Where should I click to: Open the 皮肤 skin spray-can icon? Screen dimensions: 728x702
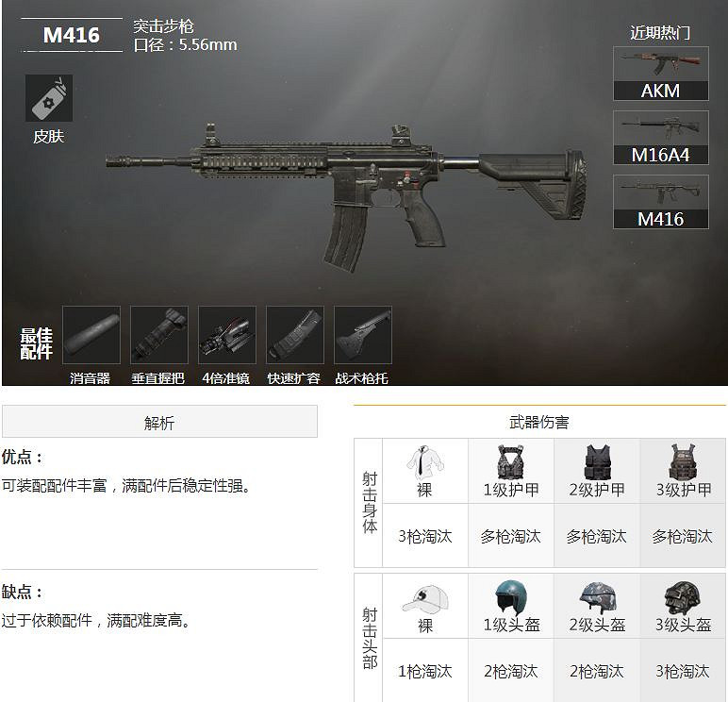click(x=49, y=98)
